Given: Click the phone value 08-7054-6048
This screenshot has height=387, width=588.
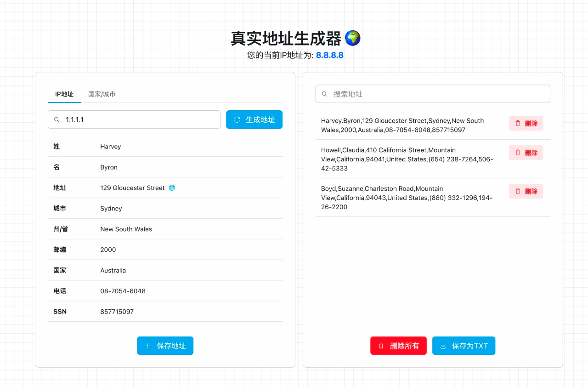Looking at the screenshot, I should 123,291.
